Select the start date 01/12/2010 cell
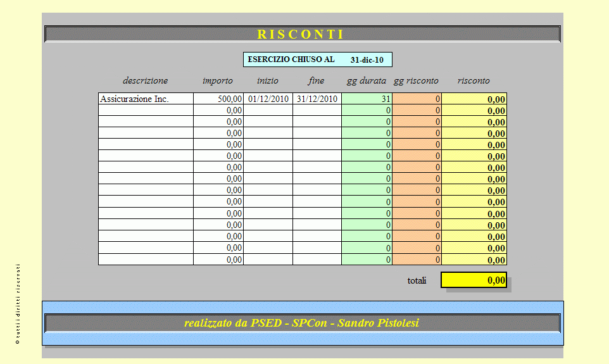 pyautogui.click(x=268, y=99)
